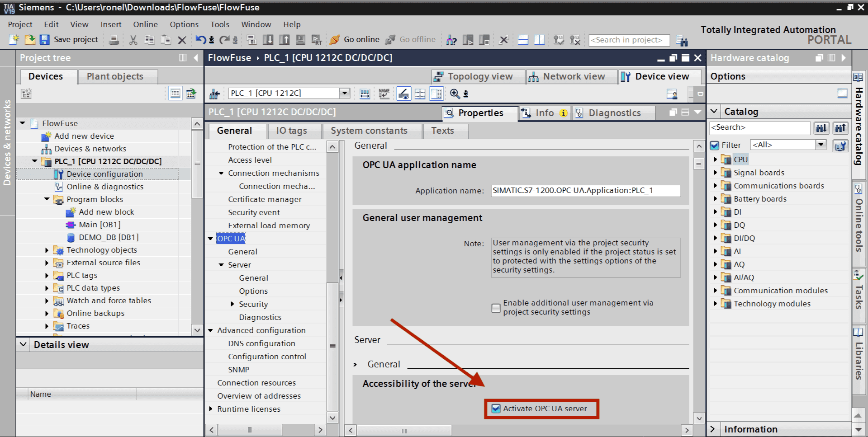Viewport: 868px width, 437px height.
Task: Click the Download to device toolbar icon
Action: tap(269, 40)
